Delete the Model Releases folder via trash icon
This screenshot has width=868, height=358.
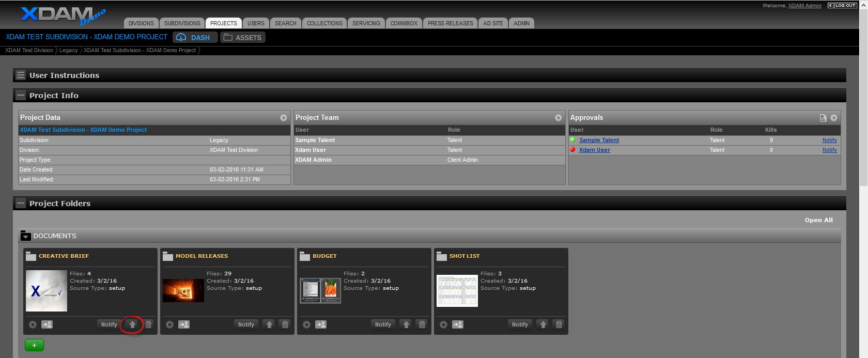(x=285, y=324)
